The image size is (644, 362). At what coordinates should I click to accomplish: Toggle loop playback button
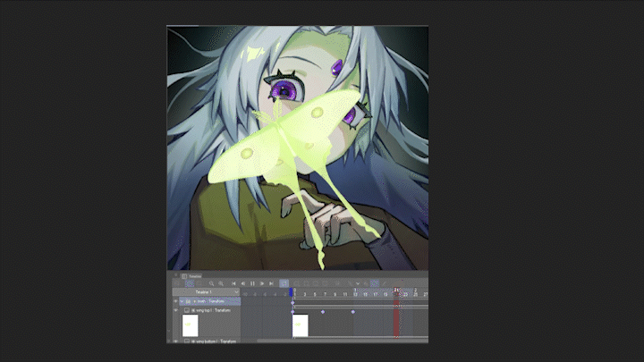284,283
